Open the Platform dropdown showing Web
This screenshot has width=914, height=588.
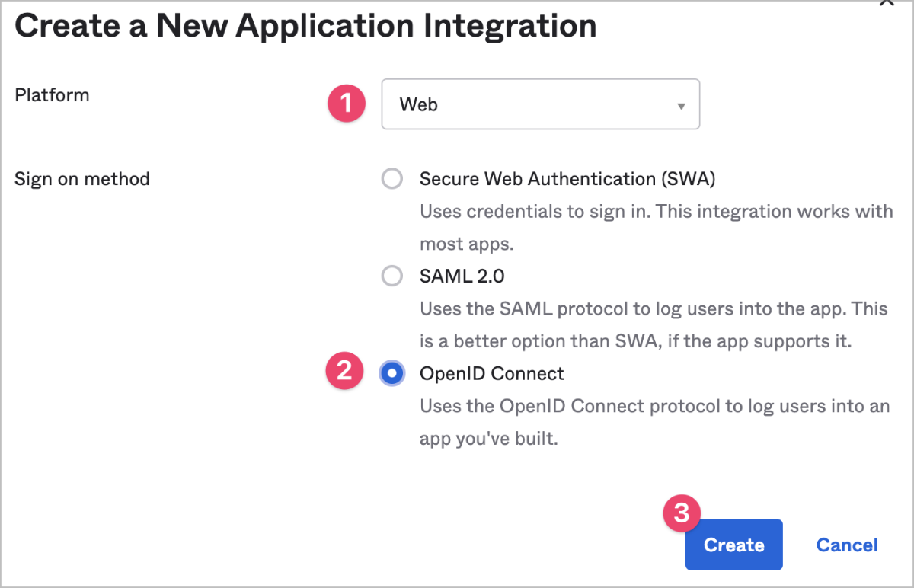[539, 104]
